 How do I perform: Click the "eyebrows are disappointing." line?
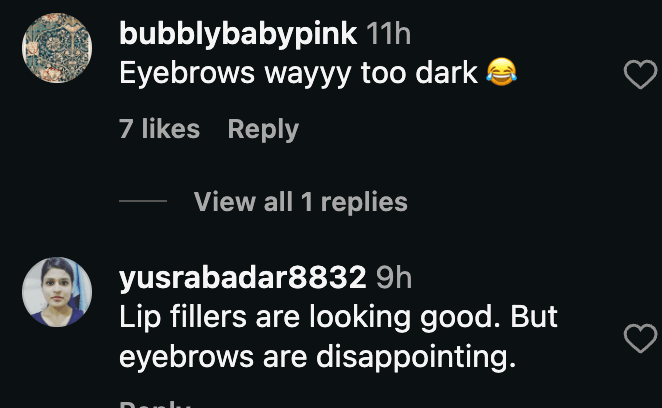coord(318,357)
